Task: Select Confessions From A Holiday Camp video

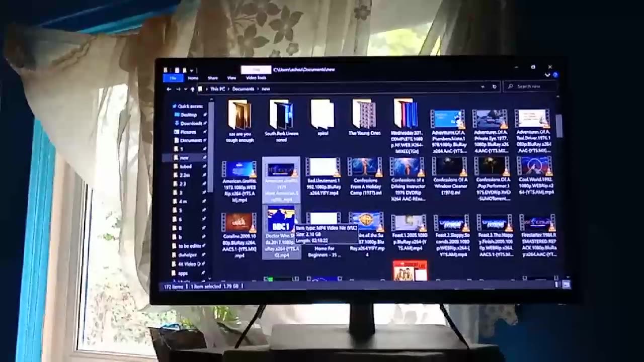Action: [365, 177]
